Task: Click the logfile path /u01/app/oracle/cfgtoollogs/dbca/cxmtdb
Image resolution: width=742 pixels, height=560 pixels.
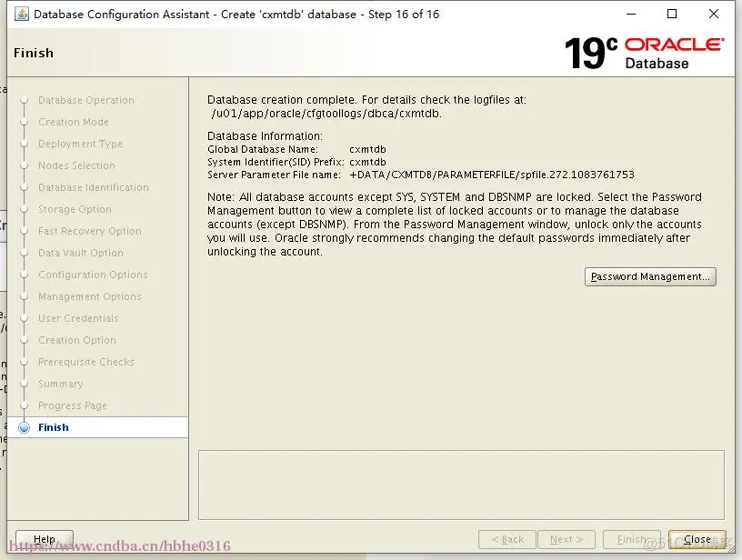Action: coord(326,114)
